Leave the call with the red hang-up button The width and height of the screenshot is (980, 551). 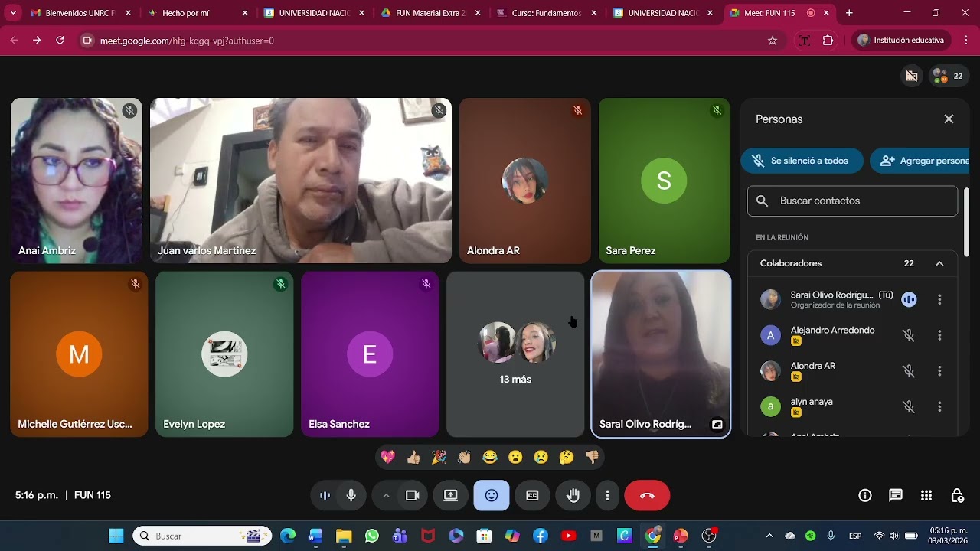point(647,495)
